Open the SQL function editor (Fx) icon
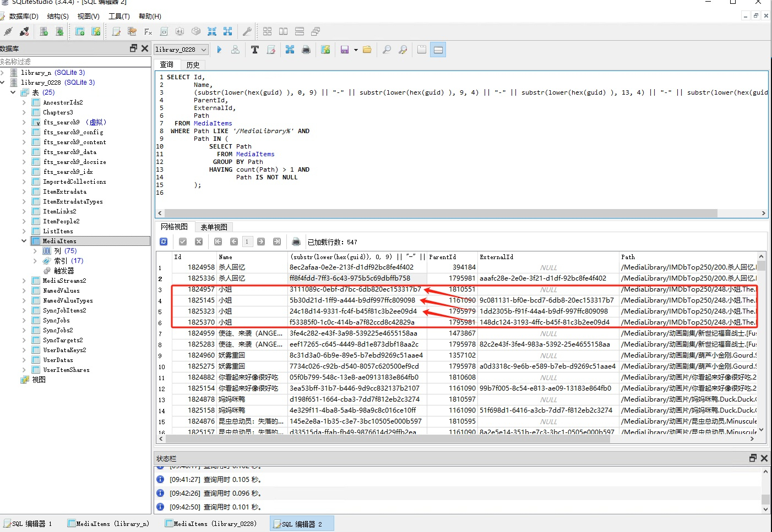Image resolution: width=772 pixels, height=532 pixels. coord(148,31)
